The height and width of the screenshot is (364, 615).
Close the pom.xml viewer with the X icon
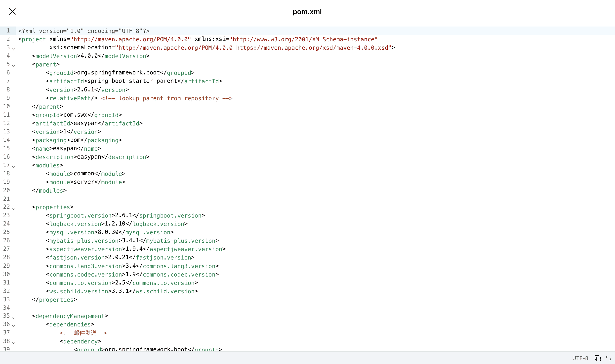pyautogui.click(x=12, y=11)
